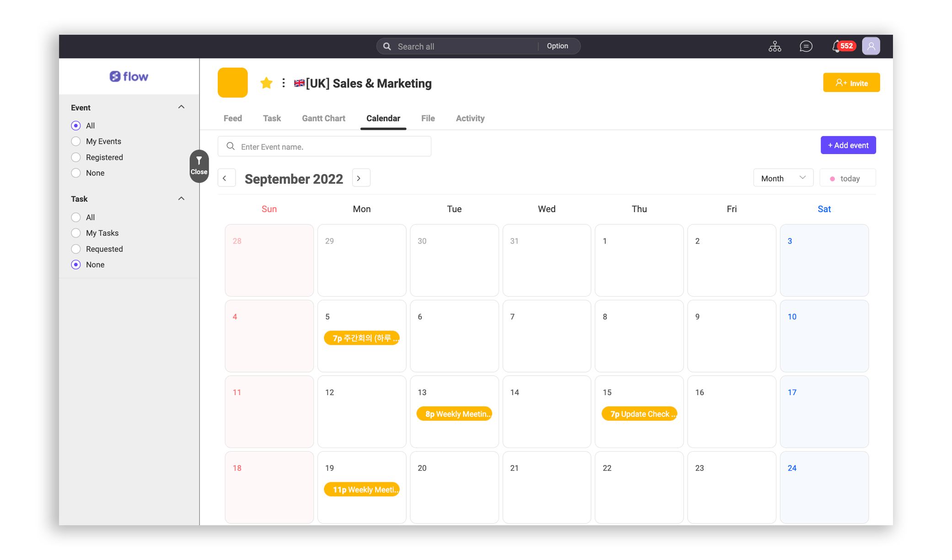The image size is (952, 560).
Task: Click the today navigation link
Action: 844,178
